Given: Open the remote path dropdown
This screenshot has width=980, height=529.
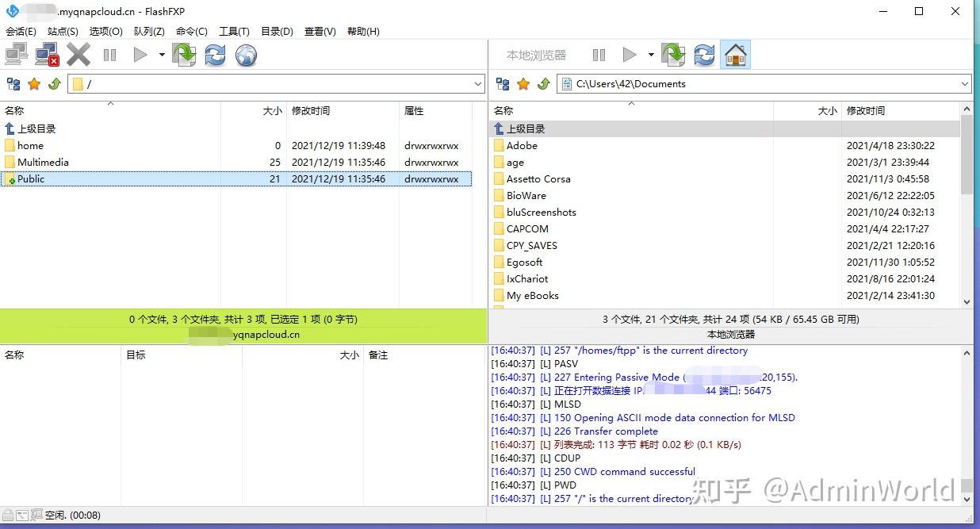Looking at the screenshot, I should [x=477, y=83].
